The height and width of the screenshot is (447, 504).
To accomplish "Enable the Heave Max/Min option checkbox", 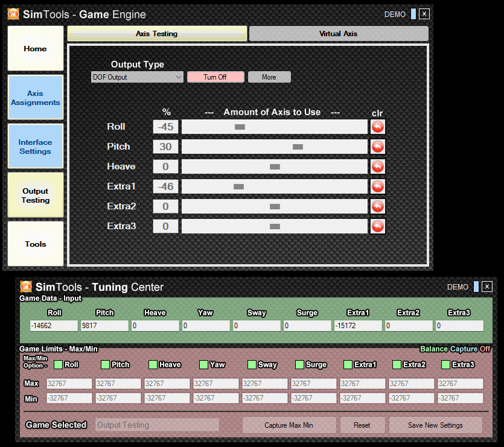I will pos(153,364).
